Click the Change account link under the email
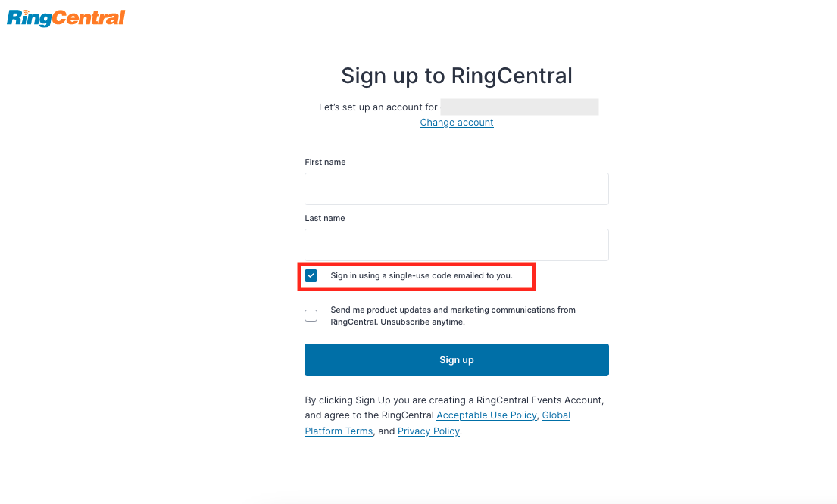The image size is (837, 504). [x=456, y=122]
